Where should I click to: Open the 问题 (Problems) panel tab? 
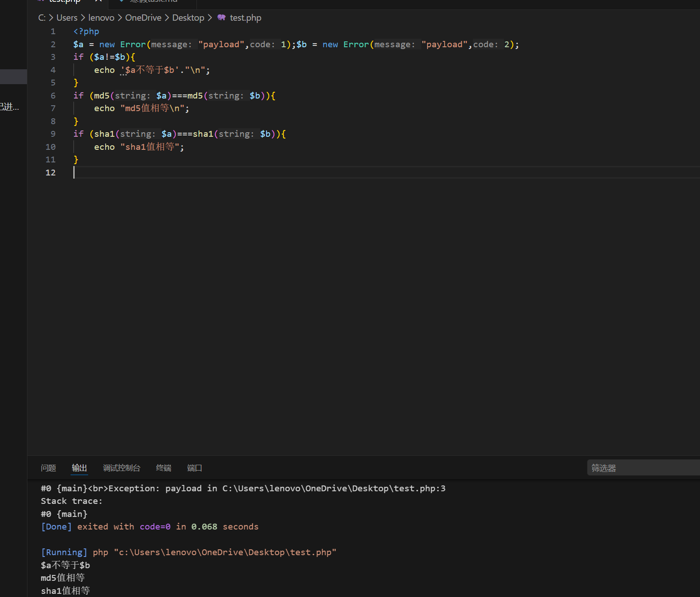coord(48,468)
